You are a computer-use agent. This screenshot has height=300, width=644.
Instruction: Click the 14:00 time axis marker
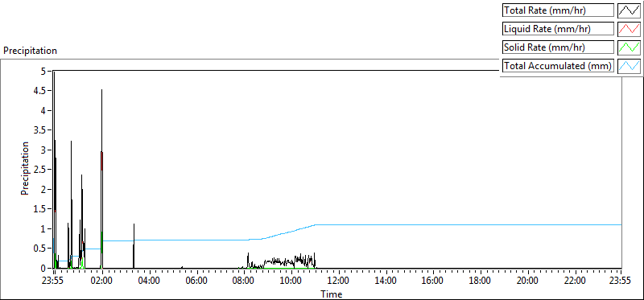386,282
